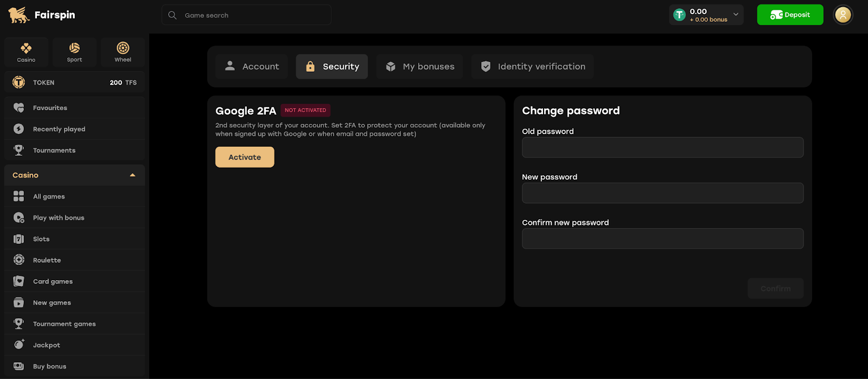Click the Fairspin lion logo
Image resolution: width=868 pixels, height=379 pixels.
19,15
